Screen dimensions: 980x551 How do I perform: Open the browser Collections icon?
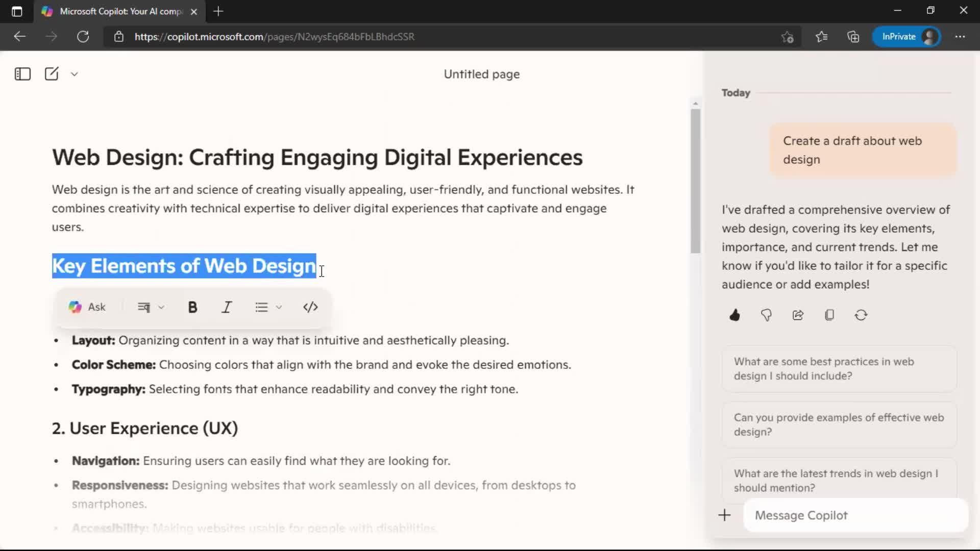coord(853,37)
